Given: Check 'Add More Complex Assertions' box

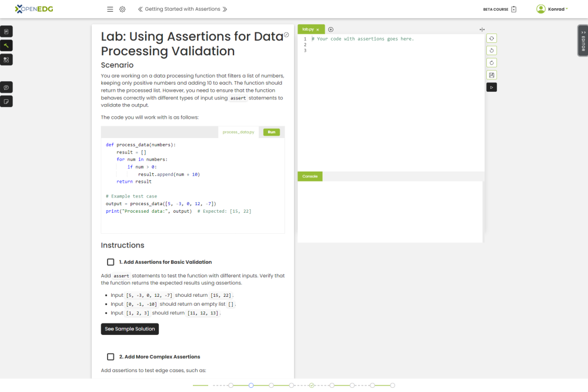Looking at the screenshot, I should (x=111, y=357).
